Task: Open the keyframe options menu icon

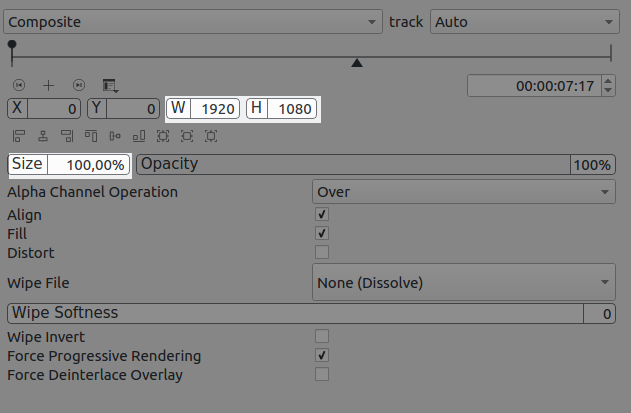Action: pos(109,85)
